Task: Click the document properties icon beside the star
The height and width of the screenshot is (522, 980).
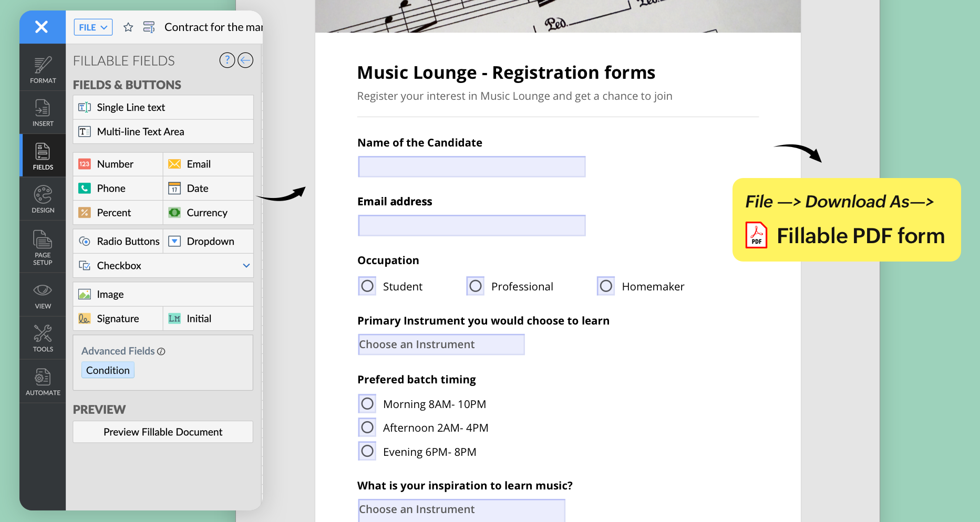Action: (x=149, y=27)
